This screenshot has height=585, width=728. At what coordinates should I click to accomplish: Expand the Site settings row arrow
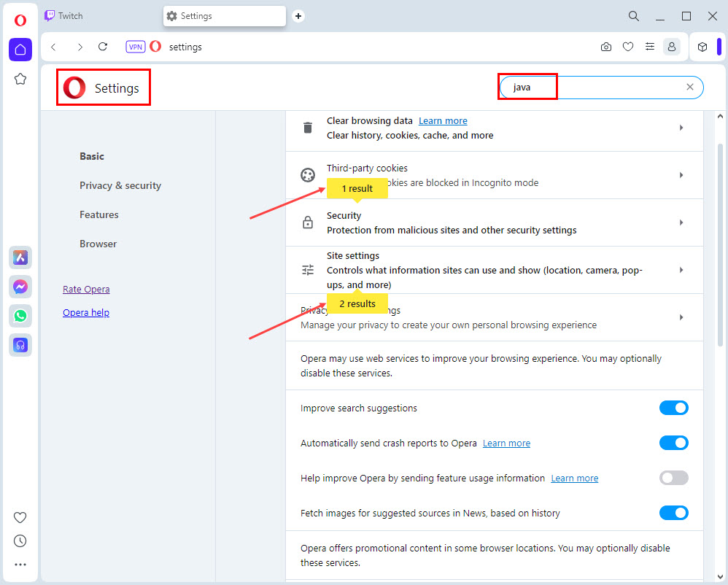(681, 270)
